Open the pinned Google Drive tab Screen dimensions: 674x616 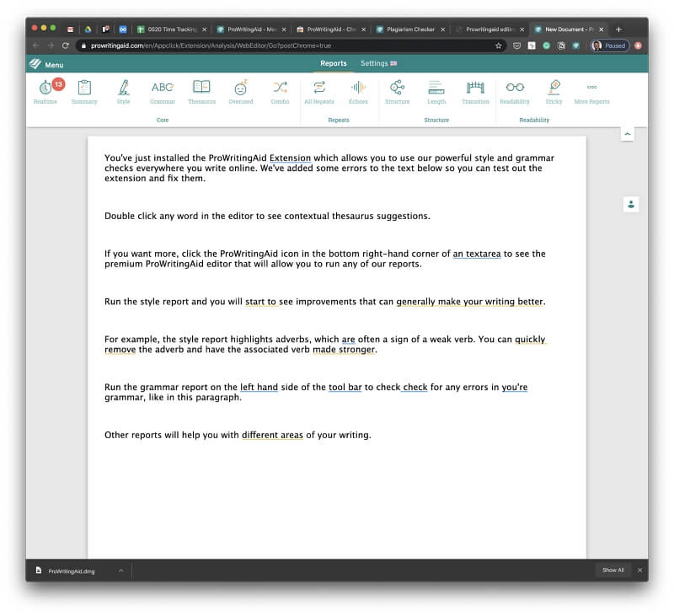pyautogui.click(x=88, y=29)
